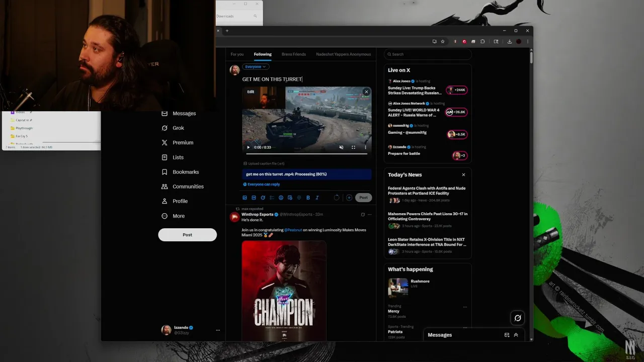Open Bookmarks in the left sidebar

click(180, 172)
